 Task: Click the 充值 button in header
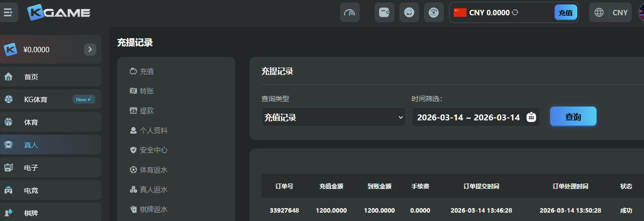coord(565,13)
